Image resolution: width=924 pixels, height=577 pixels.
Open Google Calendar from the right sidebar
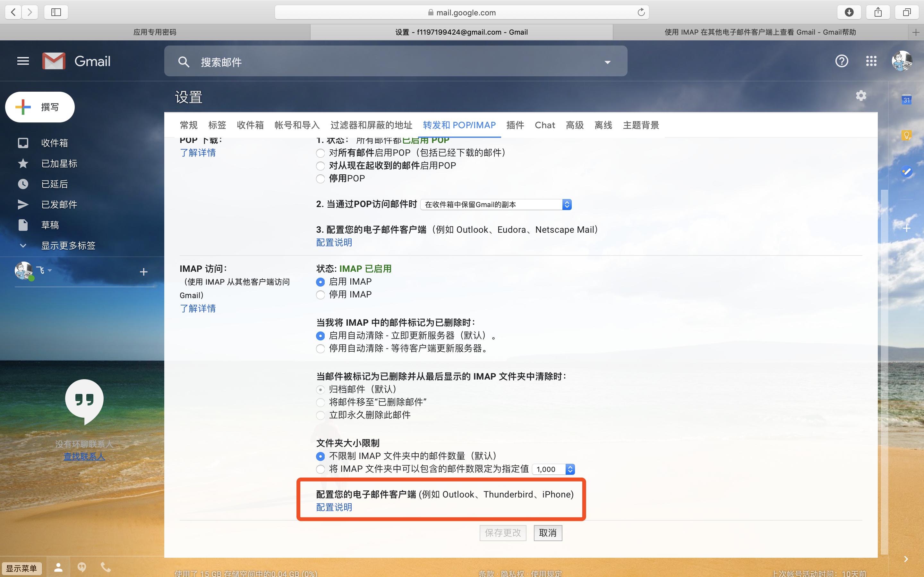[906, 99]
